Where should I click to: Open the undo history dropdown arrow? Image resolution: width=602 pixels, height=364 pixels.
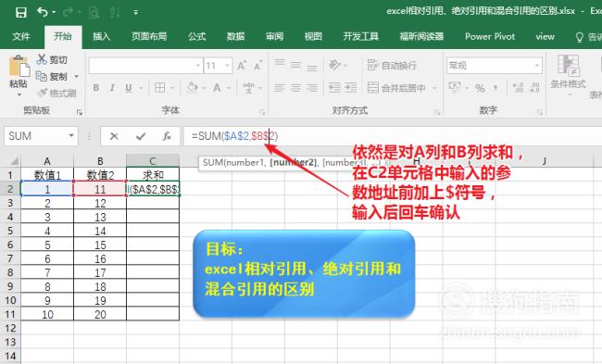54,12
